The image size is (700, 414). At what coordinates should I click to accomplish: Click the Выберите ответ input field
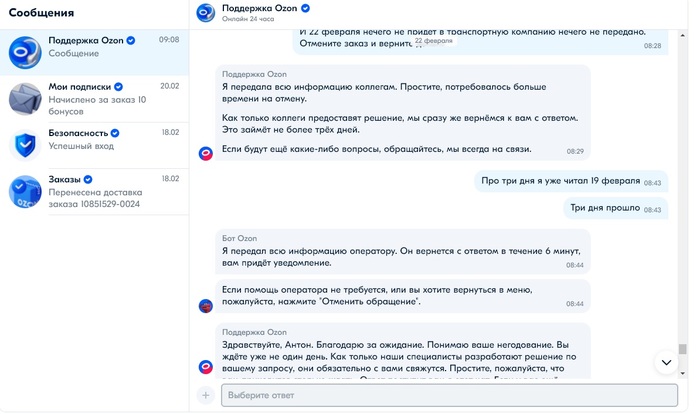click(x=449, y=395)
